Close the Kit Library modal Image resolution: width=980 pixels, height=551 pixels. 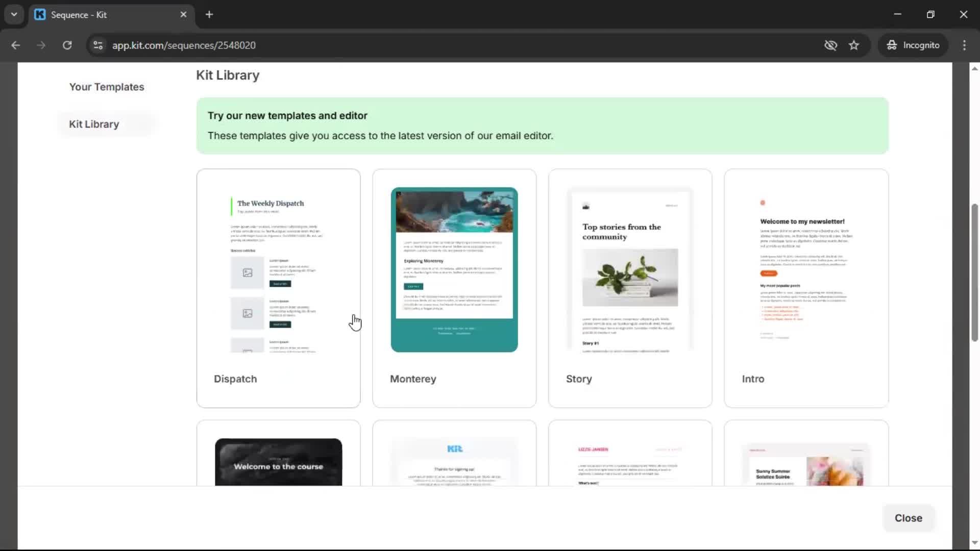tap(908, 518)
